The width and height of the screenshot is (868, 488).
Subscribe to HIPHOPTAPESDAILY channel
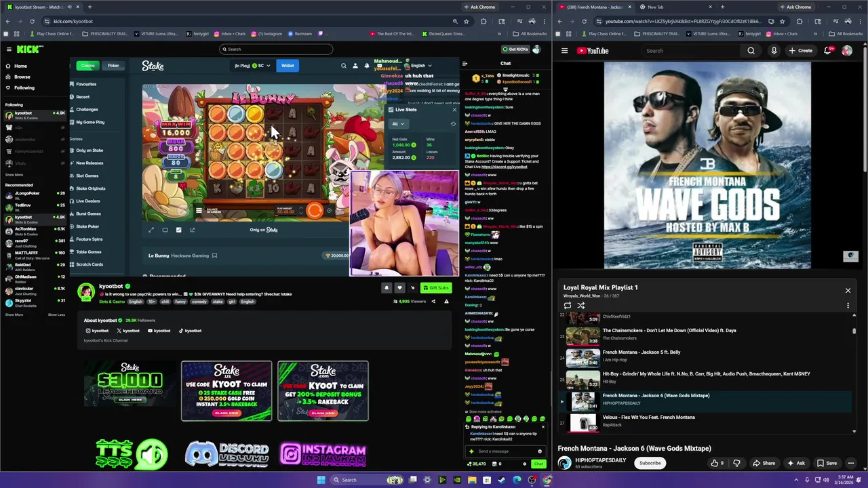(x=650, y=463)
